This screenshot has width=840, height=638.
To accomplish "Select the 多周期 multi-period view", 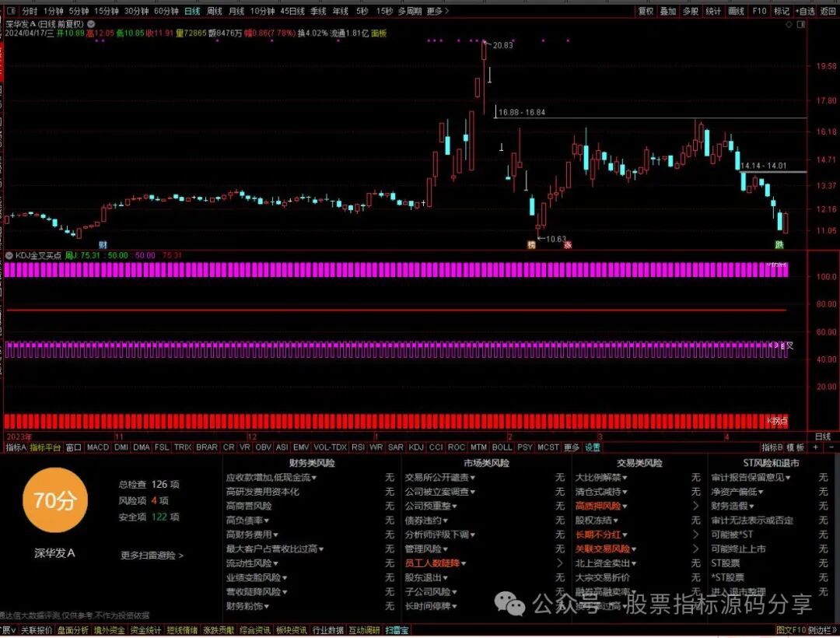I will [410, 11].
